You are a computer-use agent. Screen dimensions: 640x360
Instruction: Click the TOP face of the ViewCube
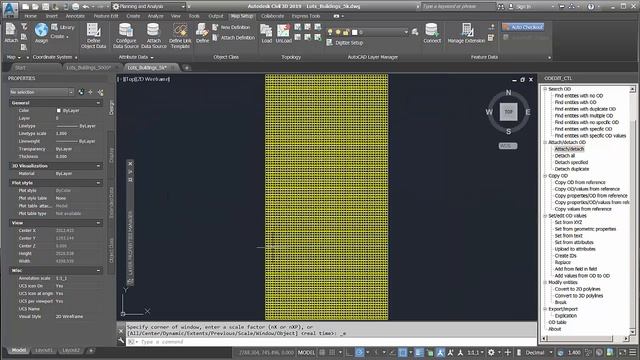508,112
